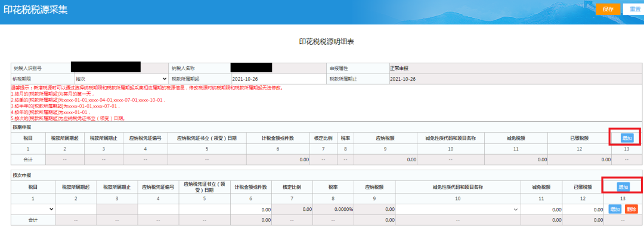Click the 计税金额或件数 input in 按次申报 row
This screenshot has width=644, height=227.
pyautogui.click(x=251, y=209)
